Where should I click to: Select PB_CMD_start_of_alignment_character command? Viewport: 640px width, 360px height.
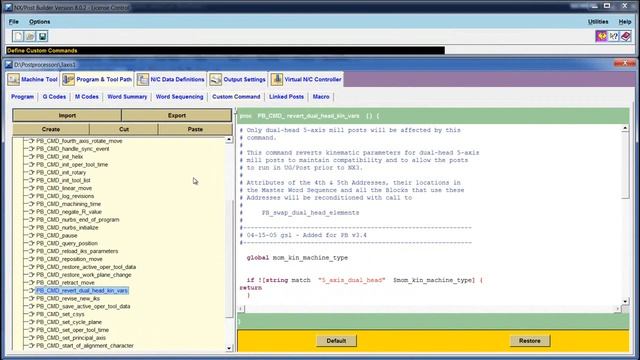click(x=85, y=346)
